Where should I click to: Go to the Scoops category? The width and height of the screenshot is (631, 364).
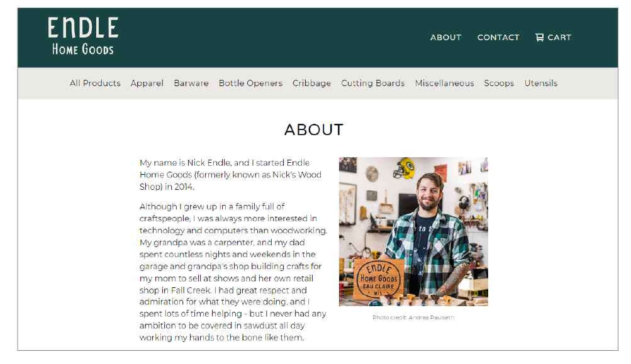[499, 83]
